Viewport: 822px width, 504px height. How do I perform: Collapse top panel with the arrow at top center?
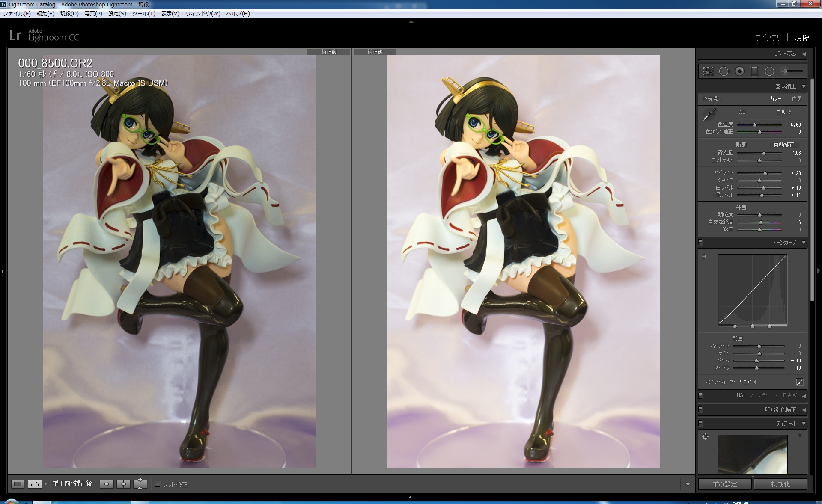coord(411,21)
